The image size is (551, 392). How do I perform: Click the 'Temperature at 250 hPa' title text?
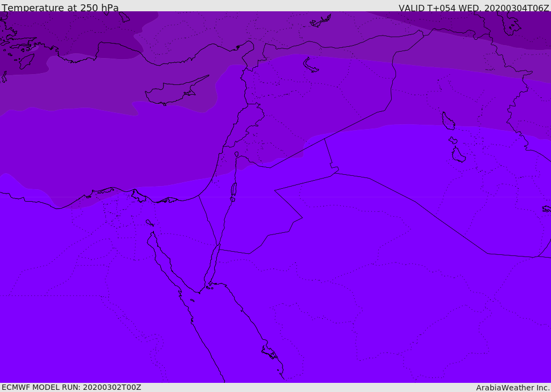point(60,8)
